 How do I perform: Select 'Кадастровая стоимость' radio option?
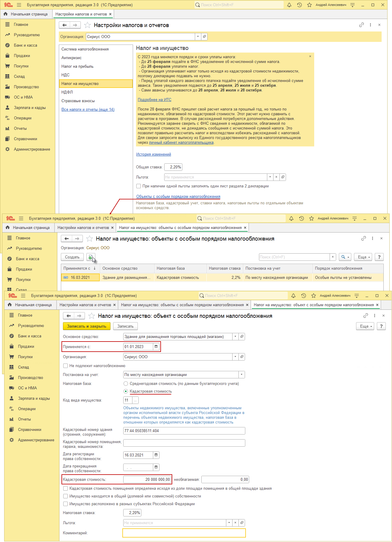coord(126,391)
